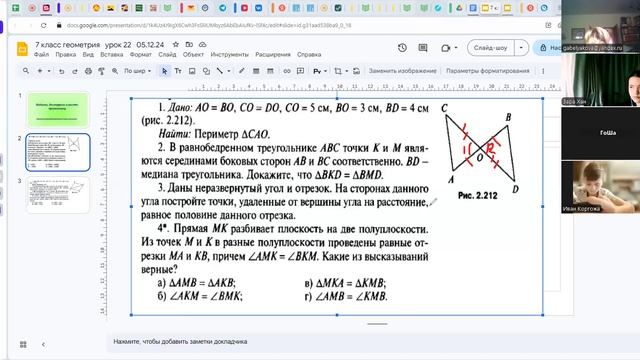
Task: Click the Гоша participant tile
Action: (x=600, y=133)
